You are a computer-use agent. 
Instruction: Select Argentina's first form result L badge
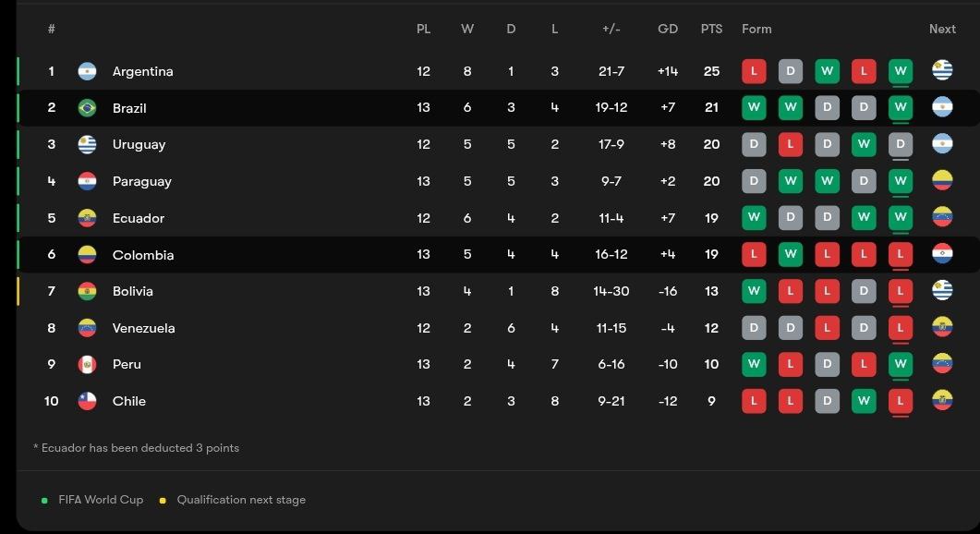coord(754,71)
